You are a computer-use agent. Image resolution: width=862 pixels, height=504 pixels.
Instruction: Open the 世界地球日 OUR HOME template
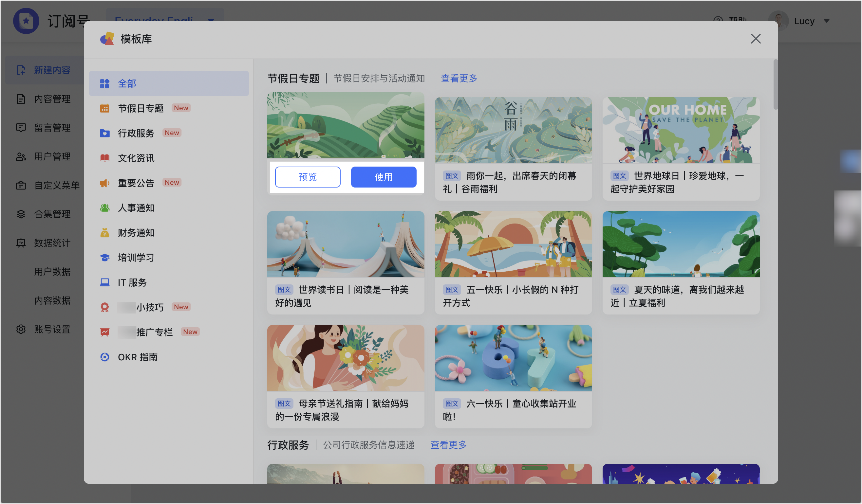[x=681, y=130]
